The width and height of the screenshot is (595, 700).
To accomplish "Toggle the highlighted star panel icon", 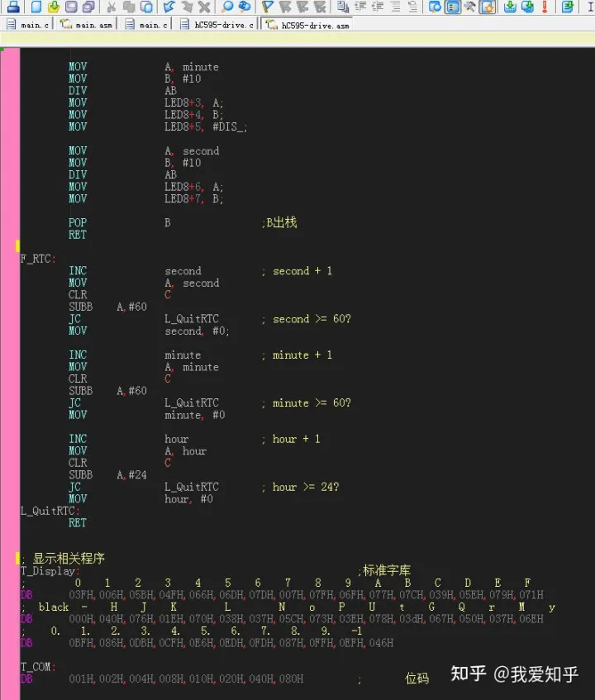I will pyautogui.click(x=488, y=7).
